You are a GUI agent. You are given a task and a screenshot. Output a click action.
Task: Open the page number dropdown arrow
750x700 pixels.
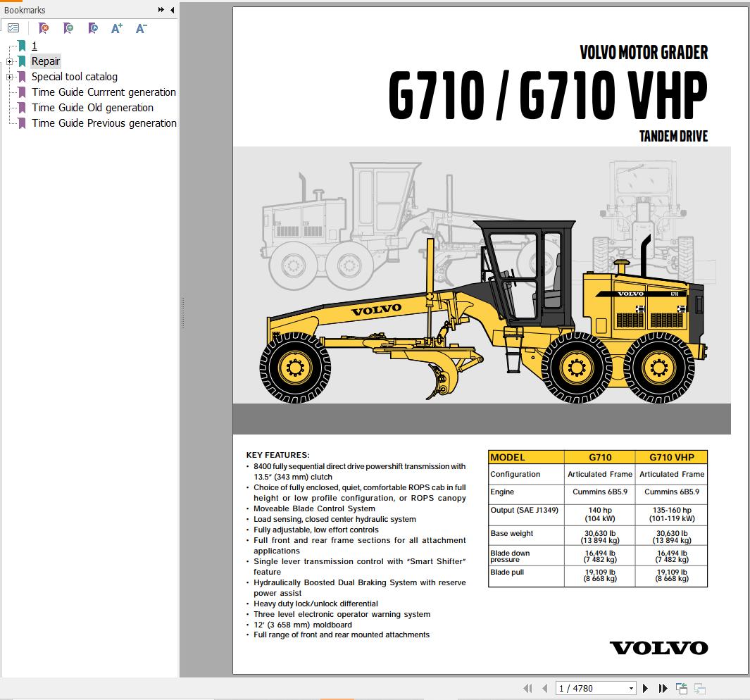[x=632, y=688]
